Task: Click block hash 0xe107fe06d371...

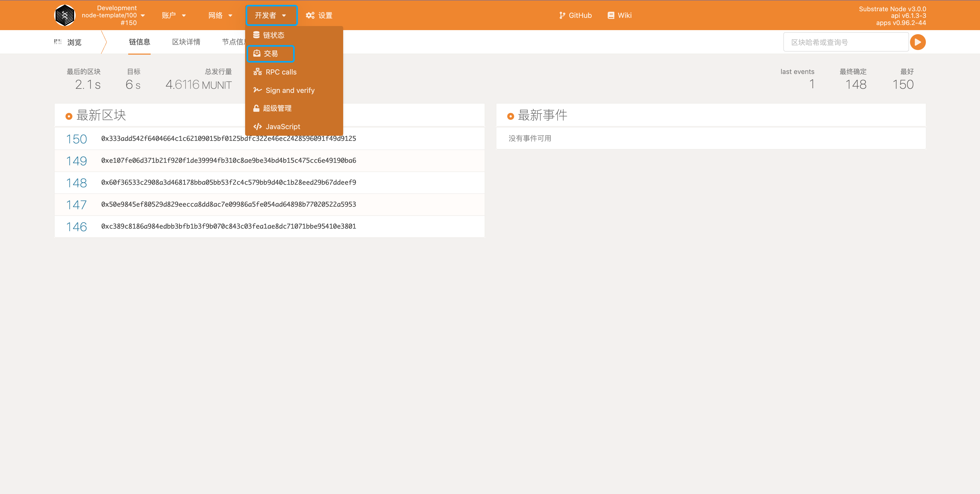Action: point(229,160)
